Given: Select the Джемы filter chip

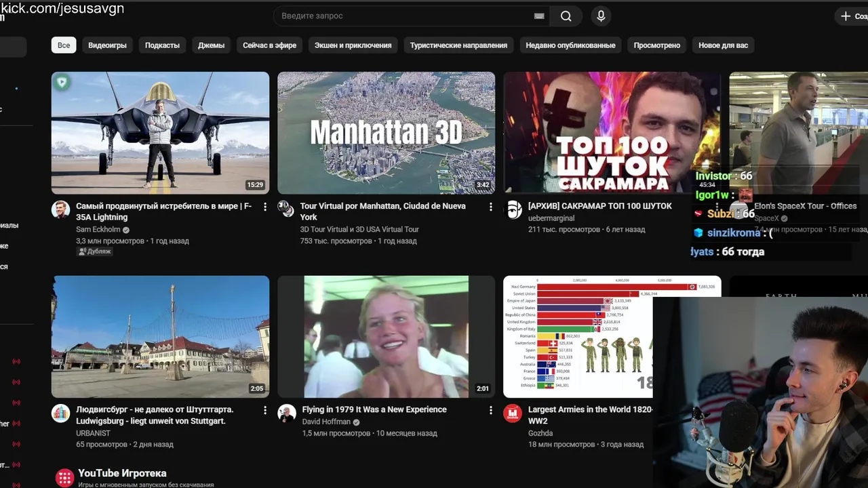Looking at the screenshot, I should [x=211, y=45].
